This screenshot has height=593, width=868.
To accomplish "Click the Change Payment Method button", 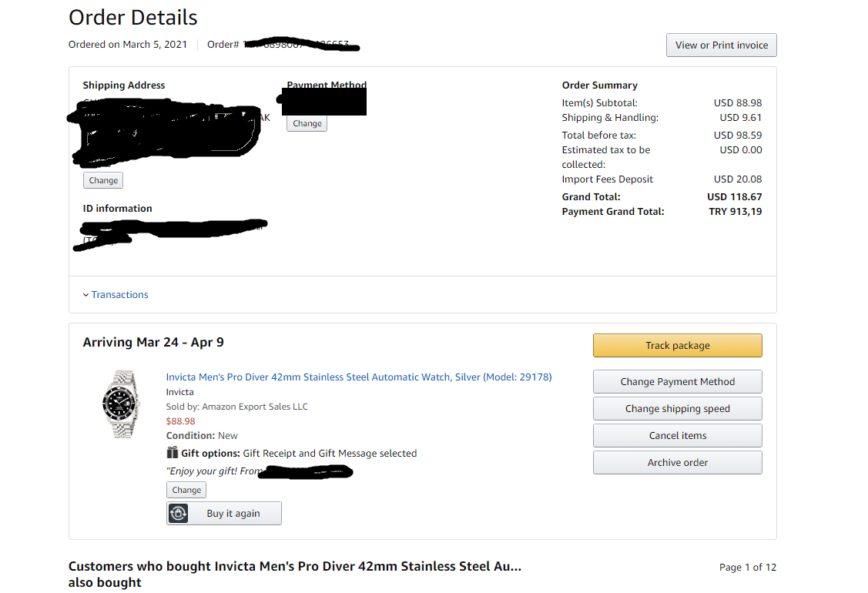I will pos(677,382).
